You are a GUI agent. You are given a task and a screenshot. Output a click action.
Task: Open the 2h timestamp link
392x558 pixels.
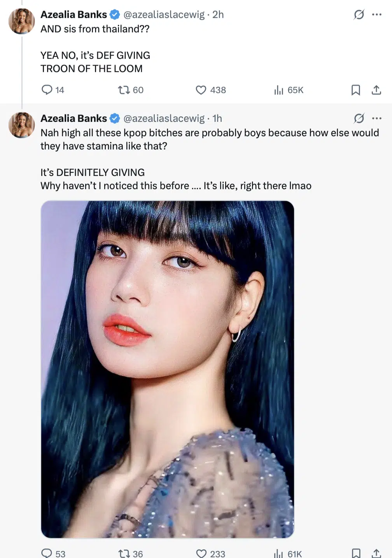click(x=218, y=14)
